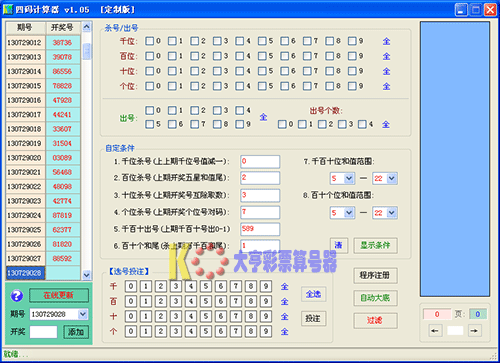Click the left arrow page button
This screenshot has width=500, height=363.
click(435, 331)
